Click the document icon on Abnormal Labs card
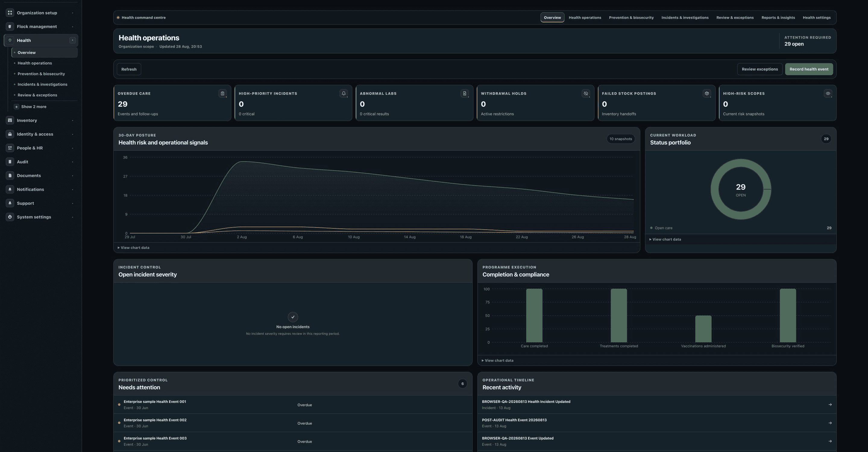This screenshot has height=452, width=868. (465, 94)
